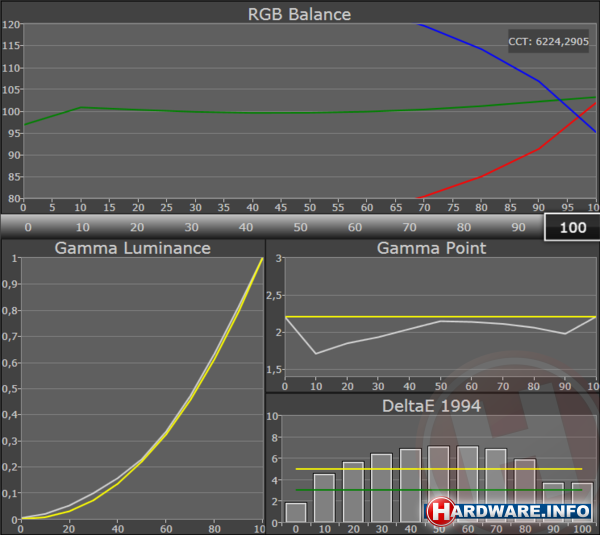Select the 50 grayscale level button

(300, 227)
